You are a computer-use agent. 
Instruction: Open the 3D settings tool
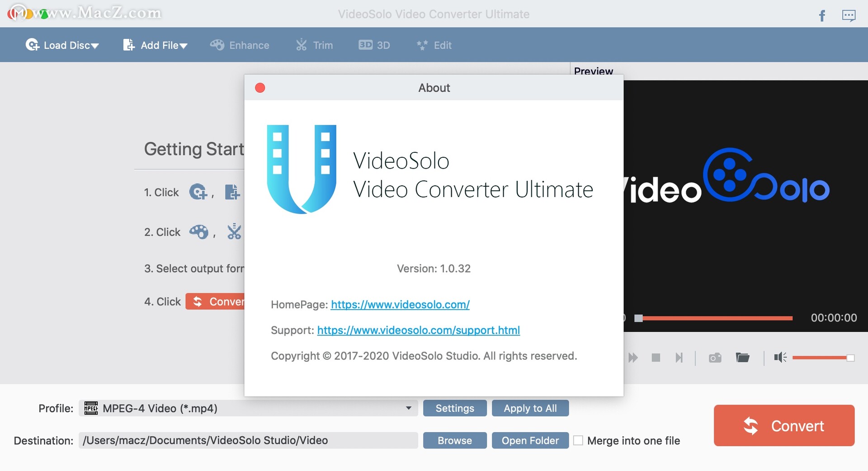pyautogui.click(x=374, y=45)
